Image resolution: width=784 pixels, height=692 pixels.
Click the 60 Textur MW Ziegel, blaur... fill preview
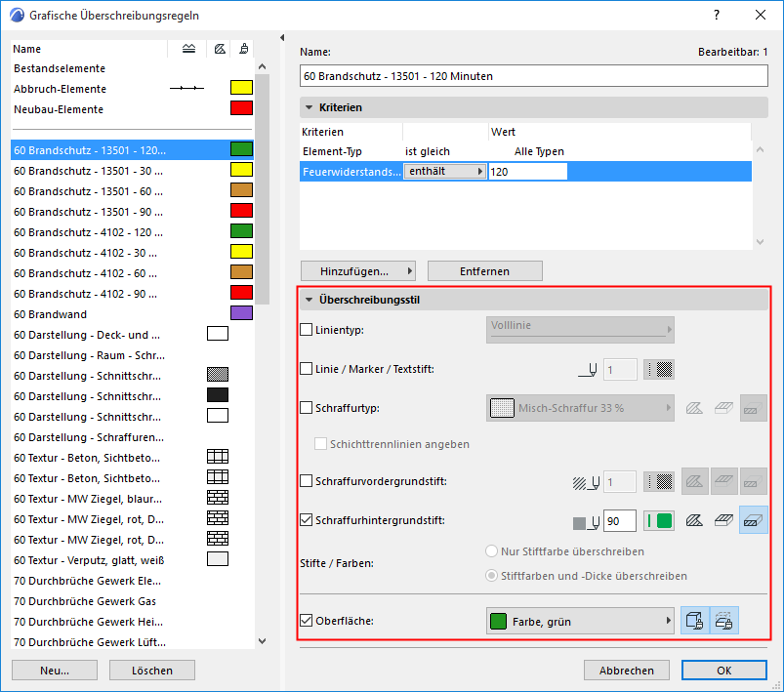tap(218, 498)
